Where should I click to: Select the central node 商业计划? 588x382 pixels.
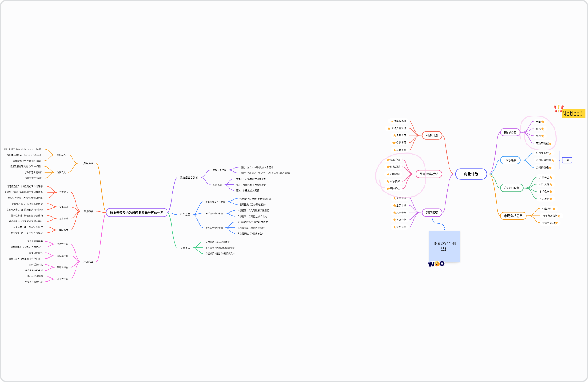(x=471, y=174)
